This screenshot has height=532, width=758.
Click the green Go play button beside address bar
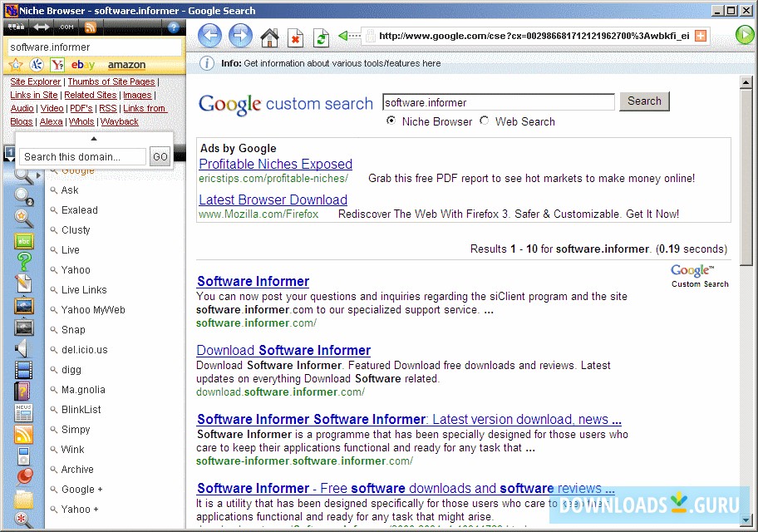[x=745, y=35]
